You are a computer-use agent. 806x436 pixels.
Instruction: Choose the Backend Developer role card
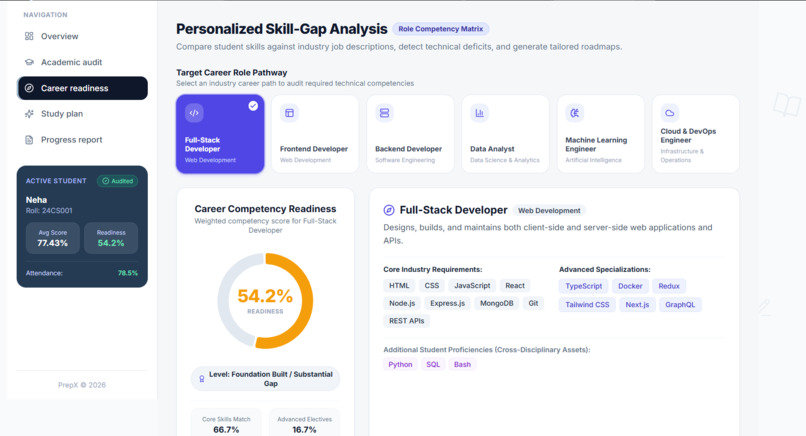[x=410, y=134]
